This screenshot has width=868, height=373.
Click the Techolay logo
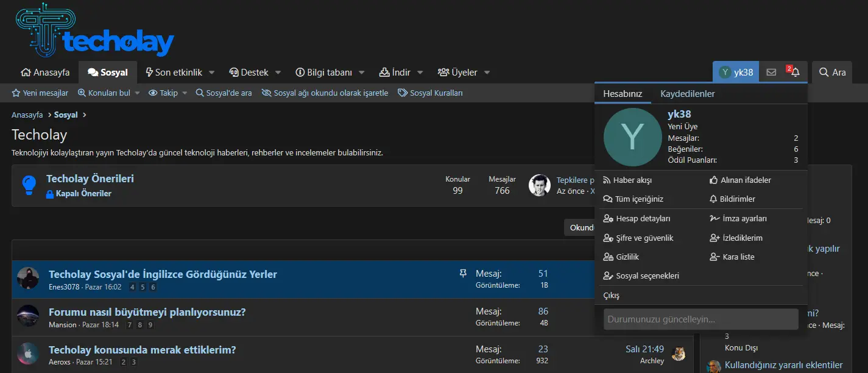[95, 30]
